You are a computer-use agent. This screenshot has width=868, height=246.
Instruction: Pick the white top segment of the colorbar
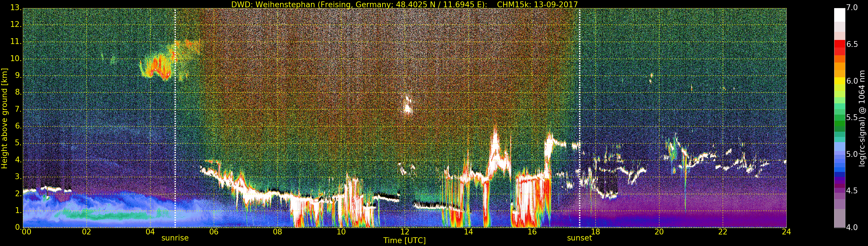pos(839,15)
